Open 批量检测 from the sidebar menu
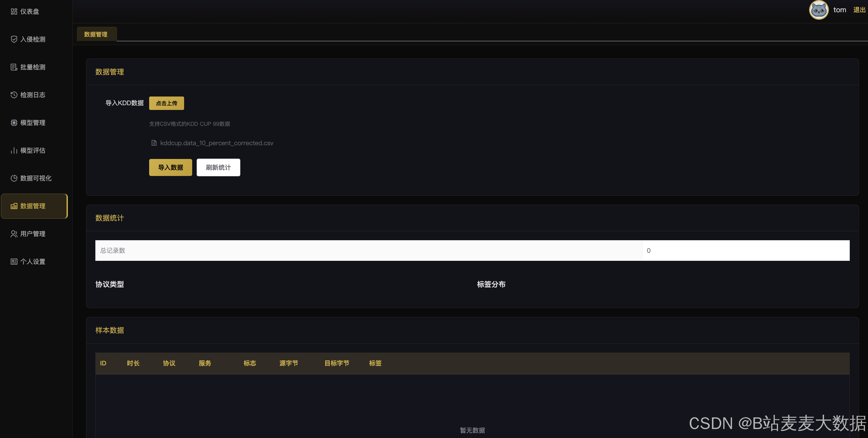Viewport: 868px width, 438px height. tap(33, 67)
